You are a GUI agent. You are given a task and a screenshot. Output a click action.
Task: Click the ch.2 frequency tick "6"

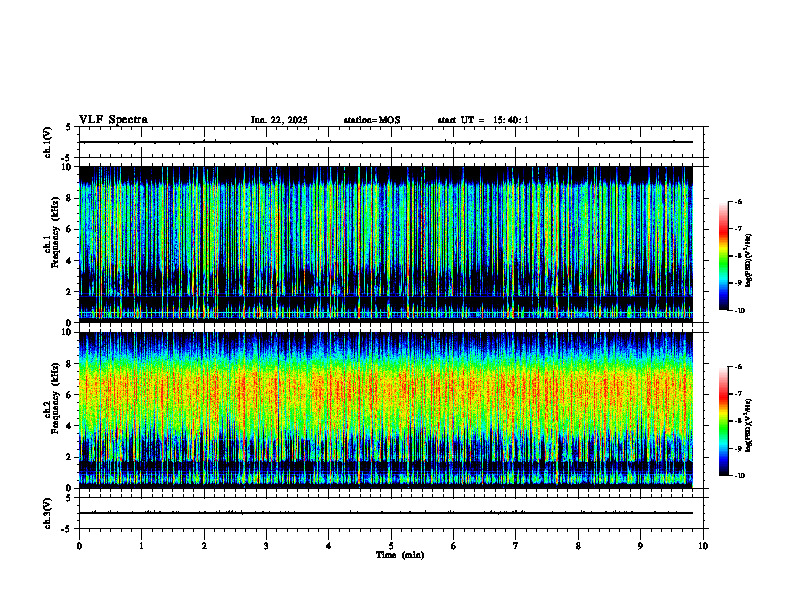pyautogui.click(x=70, y=395)
